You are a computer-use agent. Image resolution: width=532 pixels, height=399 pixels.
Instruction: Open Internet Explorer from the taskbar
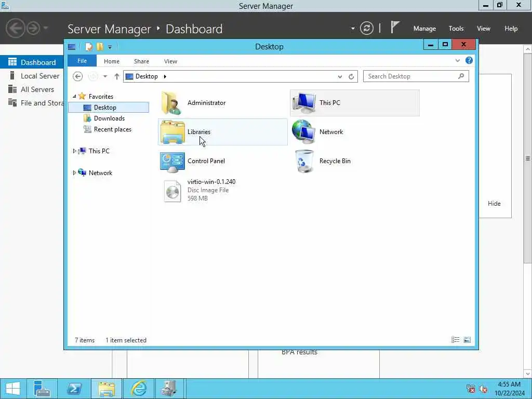[x=138, y=389]
